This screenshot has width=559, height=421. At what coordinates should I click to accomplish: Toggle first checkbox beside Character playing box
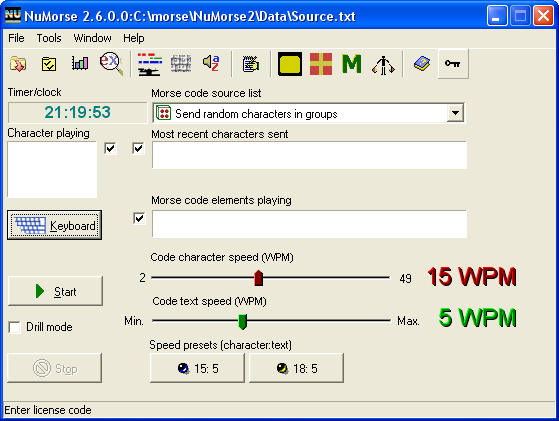pos(111,148)
